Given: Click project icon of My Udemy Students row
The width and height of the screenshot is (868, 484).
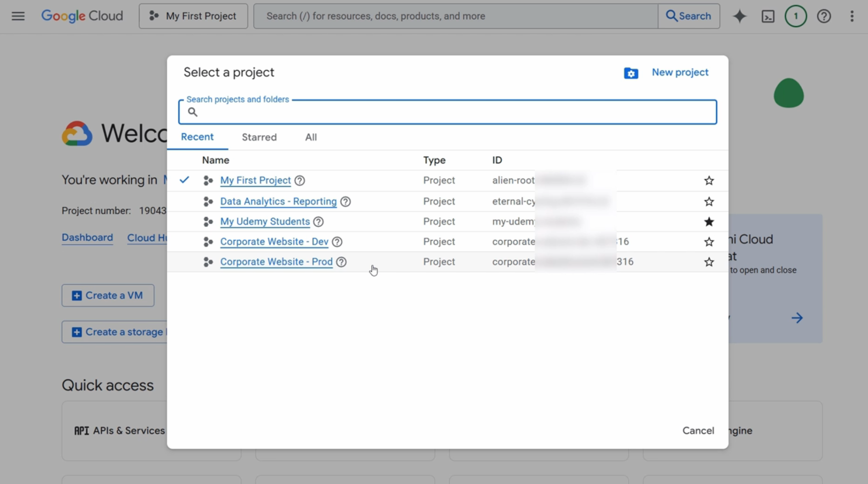Looking at the screenshot, I should point(208,222).
